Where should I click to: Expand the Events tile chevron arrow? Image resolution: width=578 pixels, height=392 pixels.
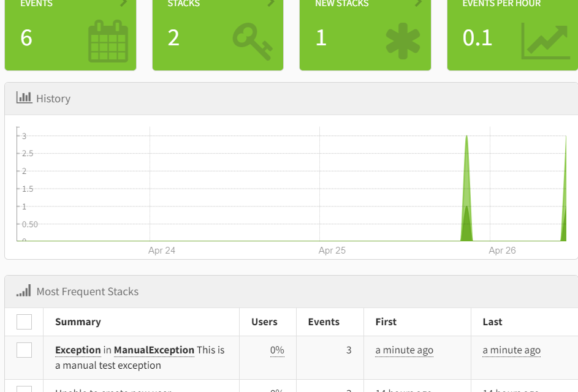tap(124, 3)
